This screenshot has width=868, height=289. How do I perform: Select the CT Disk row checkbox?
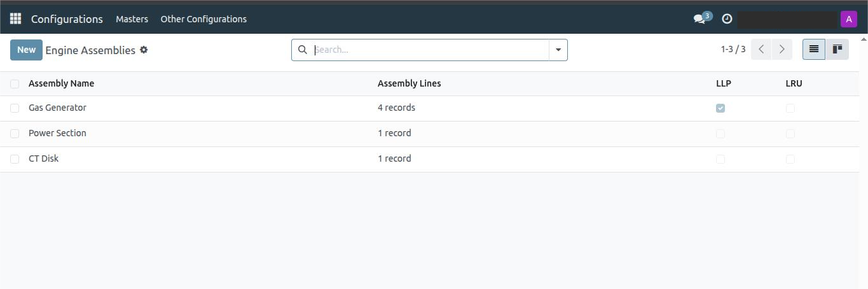click(15, 159)
